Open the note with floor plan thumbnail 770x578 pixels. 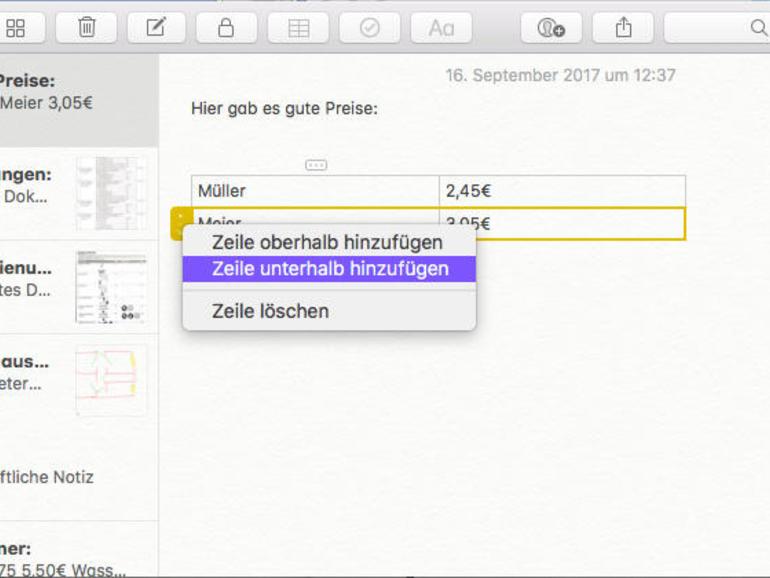(x=79, y=381)
